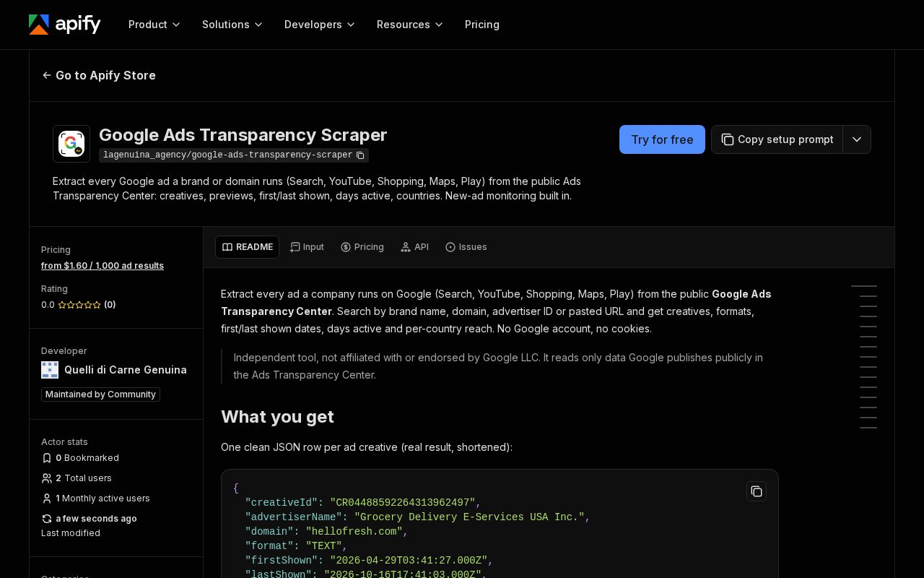Click the Try for free button
The width and height of the screenshot is (924, 578).
tap(662, 139)
